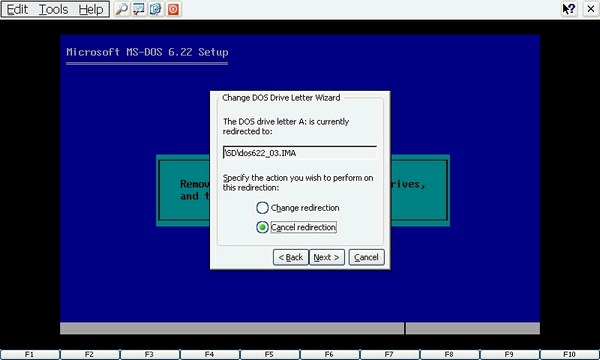Screen dimensions: 600x360
Task: Click the F9 function key button
Action: tap(510, 355)
